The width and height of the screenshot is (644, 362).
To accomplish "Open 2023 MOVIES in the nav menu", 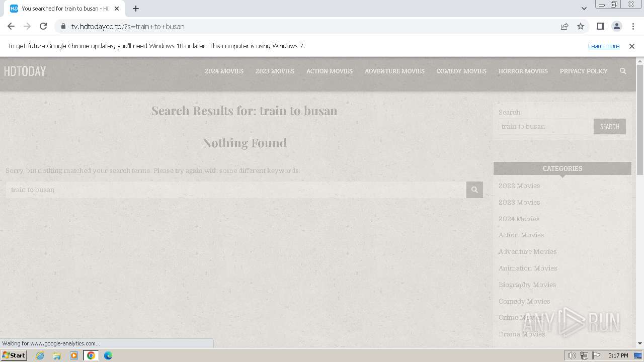I will 275,71.
